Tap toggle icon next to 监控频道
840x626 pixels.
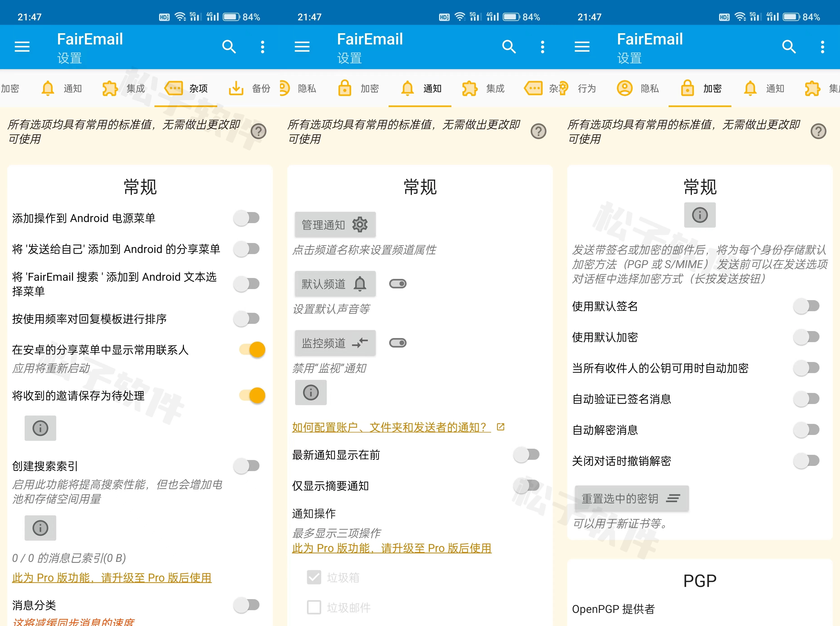pyautogui.click(x=398, y=343)
